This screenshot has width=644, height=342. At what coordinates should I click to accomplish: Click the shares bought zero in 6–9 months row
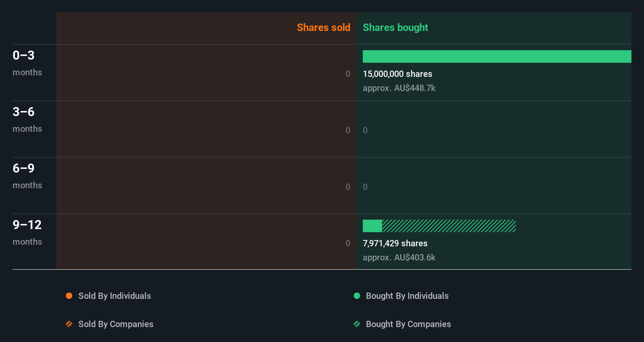click(365, 187)
